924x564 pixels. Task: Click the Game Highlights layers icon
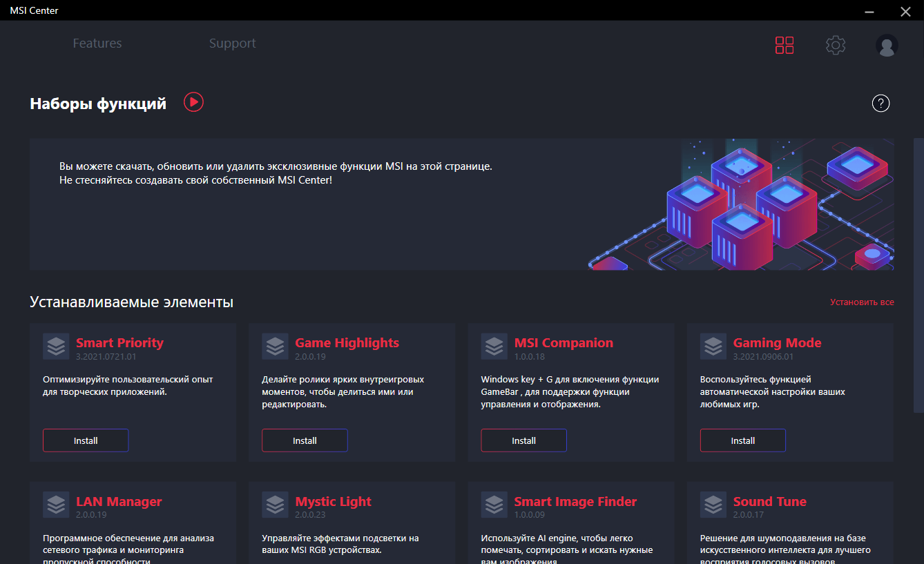click(x=275, y=347)
